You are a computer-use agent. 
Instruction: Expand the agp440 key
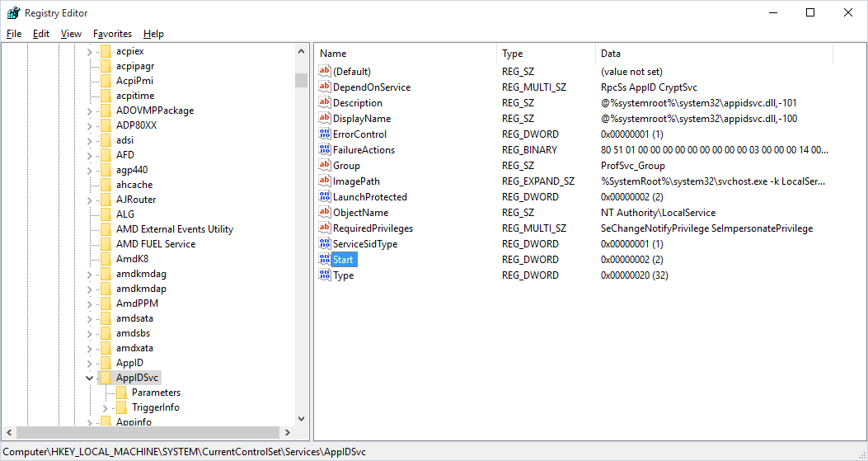[x=90, y=170]
